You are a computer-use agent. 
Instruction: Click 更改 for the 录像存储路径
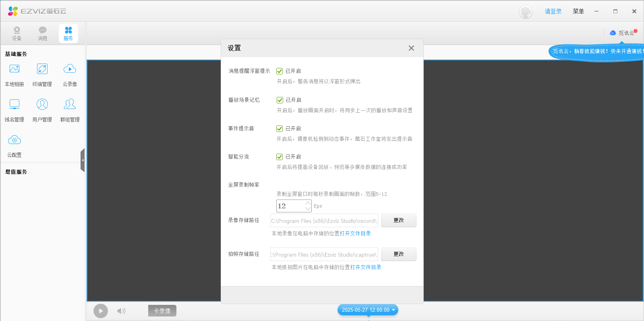click(398, 220)
